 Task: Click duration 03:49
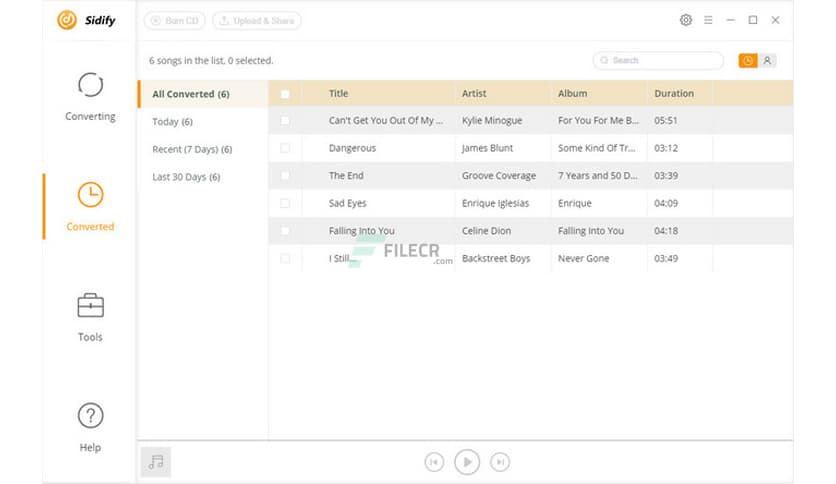[666, 259]
